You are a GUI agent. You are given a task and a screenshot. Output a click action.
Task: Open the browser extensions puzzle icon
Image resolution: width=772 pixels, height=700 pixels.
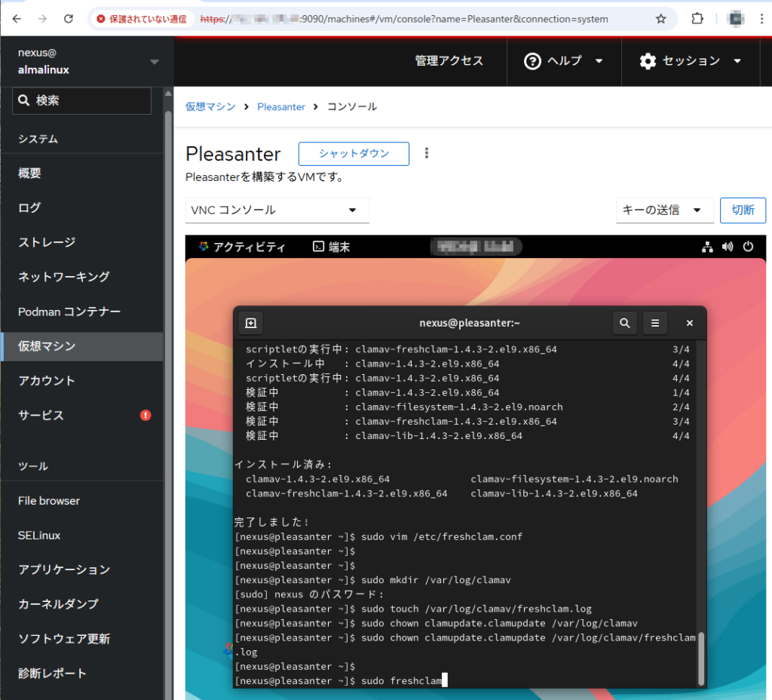(x=697, y=19)
